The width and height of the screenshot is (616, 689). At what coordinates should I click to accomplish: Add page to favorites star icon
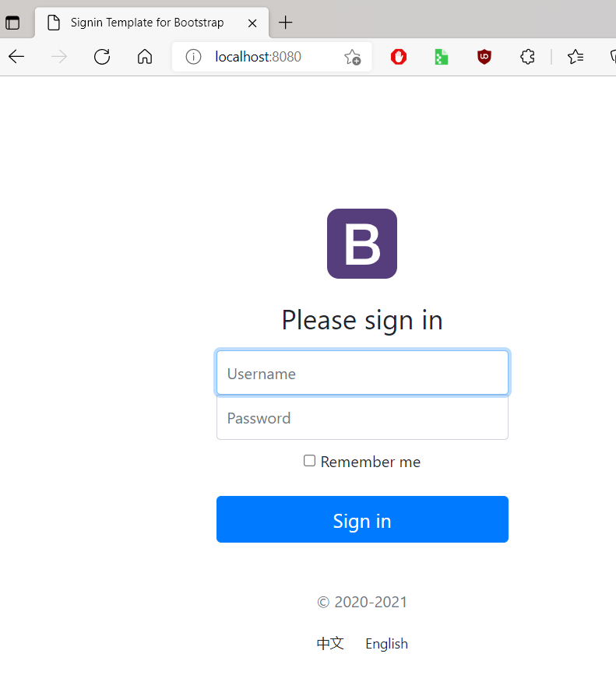coord(352,57)
